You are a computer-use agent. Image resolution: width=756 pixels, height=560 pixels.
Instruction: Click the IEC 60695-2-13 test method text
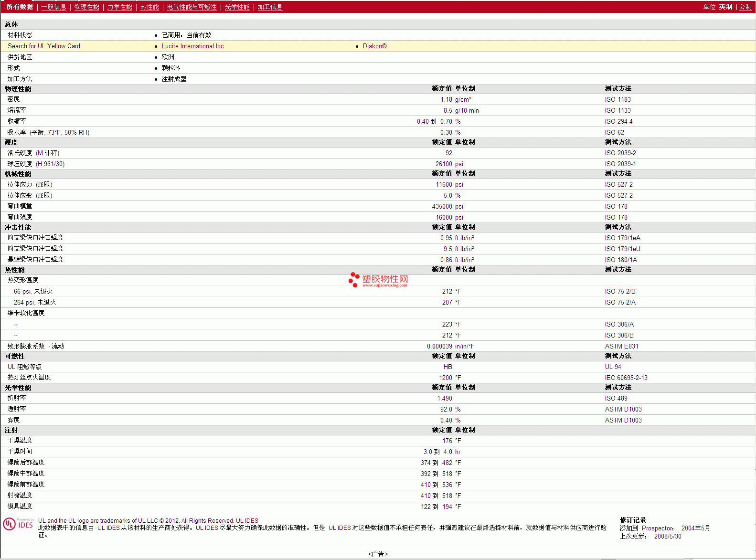(x=626, y=378)
